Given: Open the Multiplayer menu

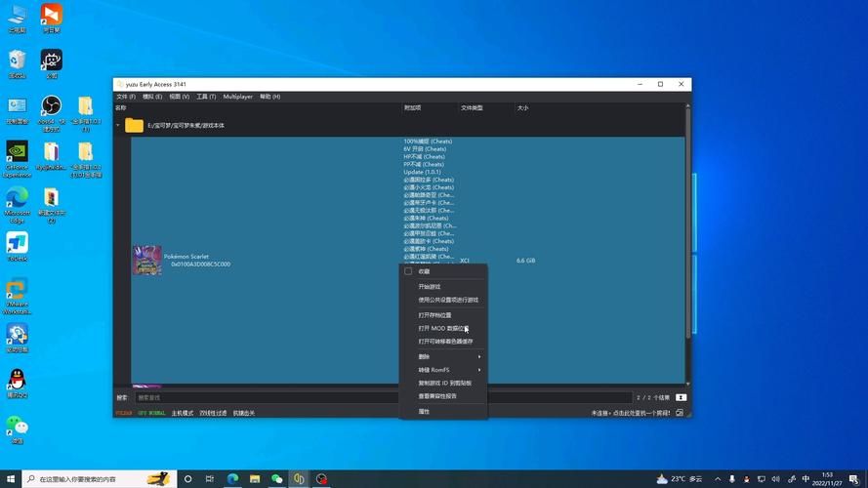Looking at the screenshot, I should point(237,97).
